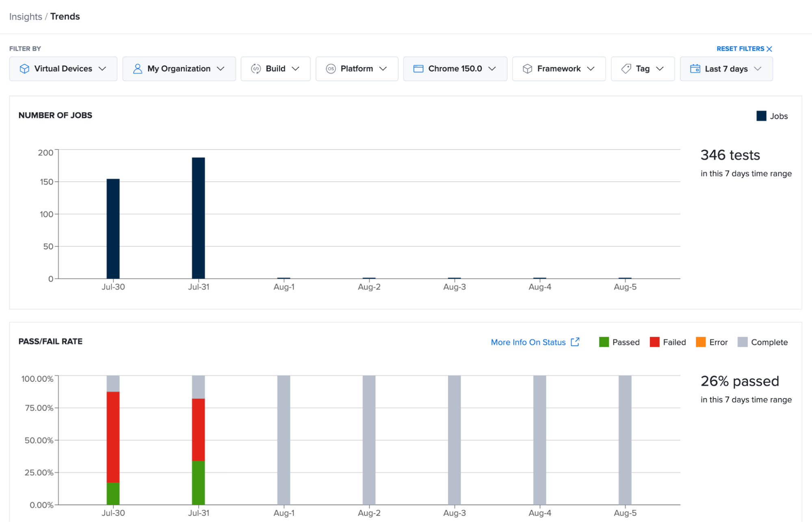Click the Build filter icon

click(256, 69)
